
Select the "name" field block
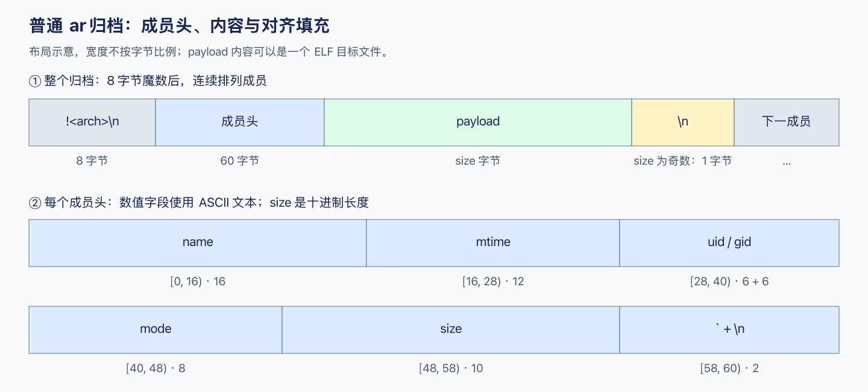coord(198,243)
